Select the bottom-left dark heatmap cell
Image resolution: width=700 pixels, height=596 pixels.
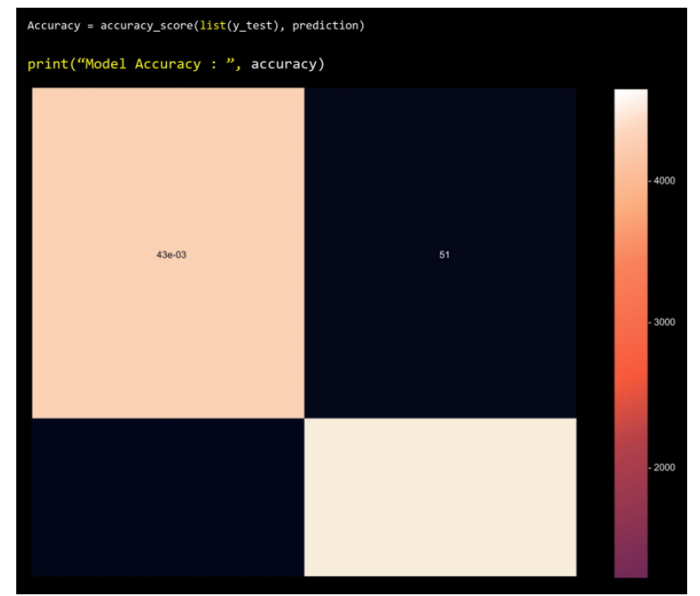(x=168, y=497)
